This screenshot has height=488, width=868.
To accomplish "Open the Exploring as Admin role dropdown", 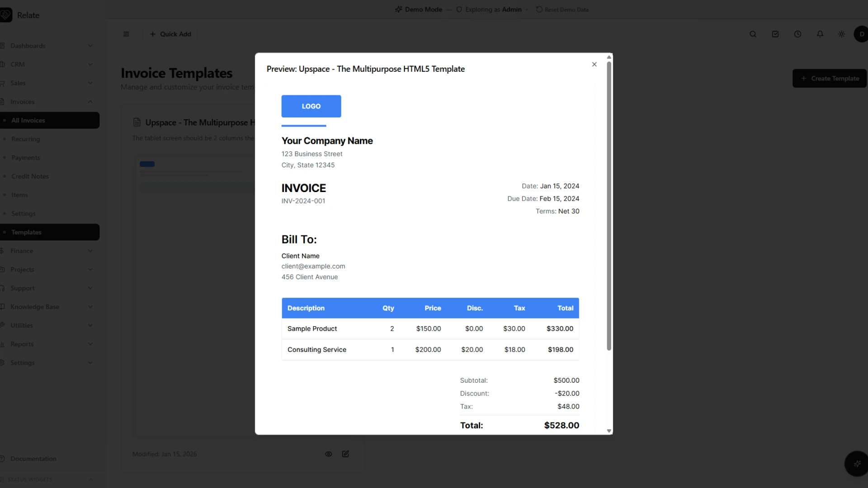I will coord(492,9).
